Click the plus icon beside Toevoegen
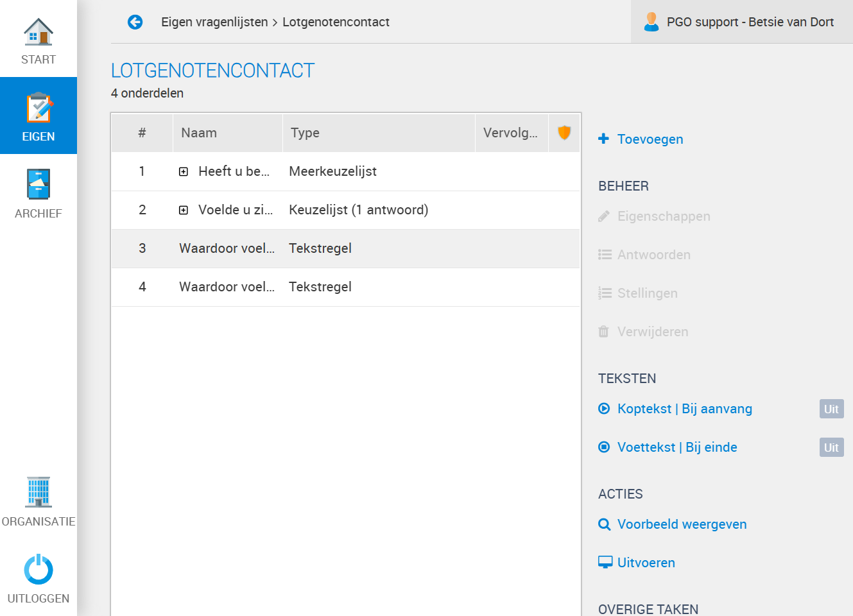Image resolution: width=853 pixels, height=616 pixels. (x=603, y=139)
